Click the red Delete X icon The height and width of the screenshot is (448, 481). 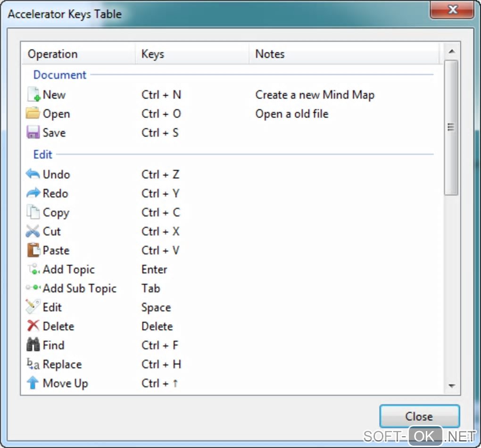(x=33, y=326)
